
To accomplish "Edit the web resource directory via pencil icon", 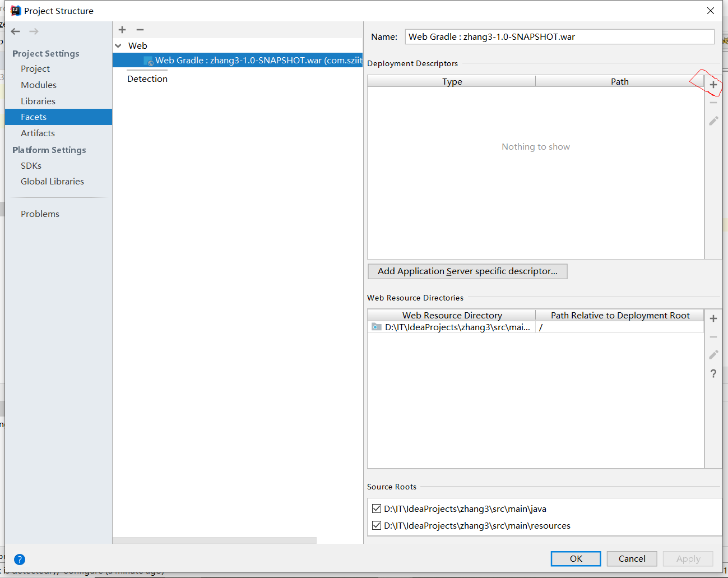I will coord(713,355).
